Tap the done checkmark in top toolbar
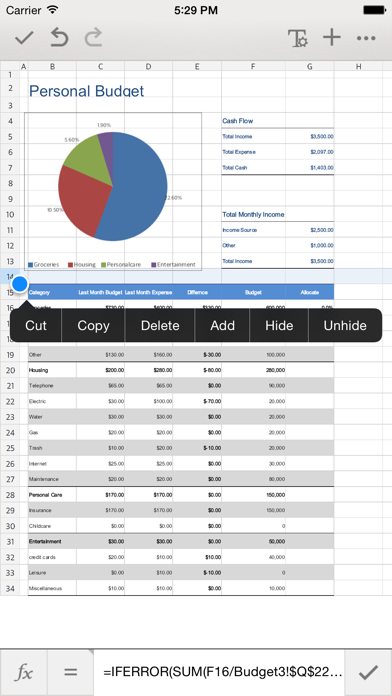Image resolution: width=392 pixels, height=696 pixels. click(x=24, y=38)
